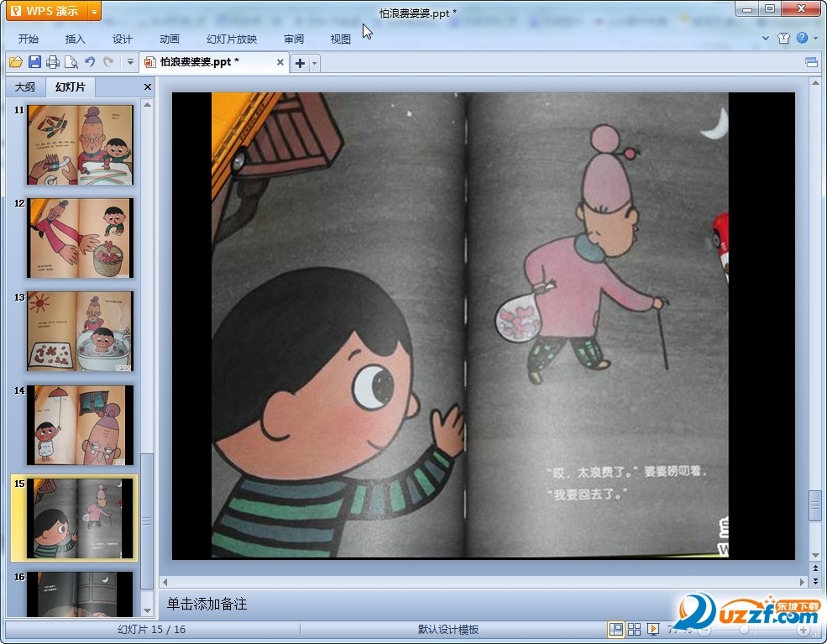Save the presentation with the floppy icon

[x=34, y=62]
